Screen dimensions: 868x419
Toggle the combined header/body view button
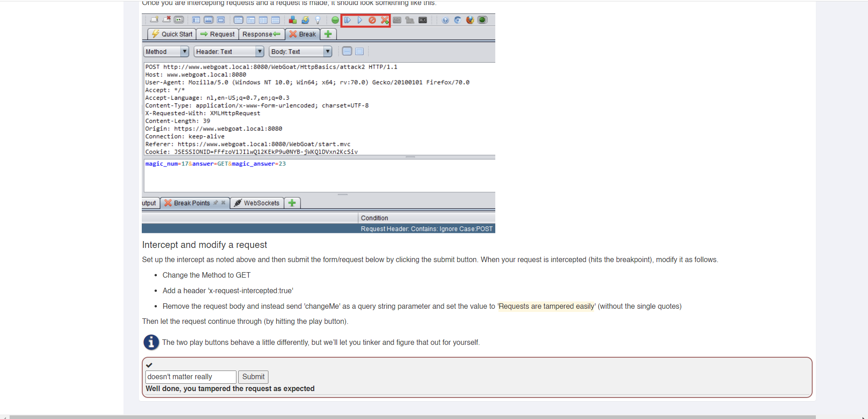point(347,51)
